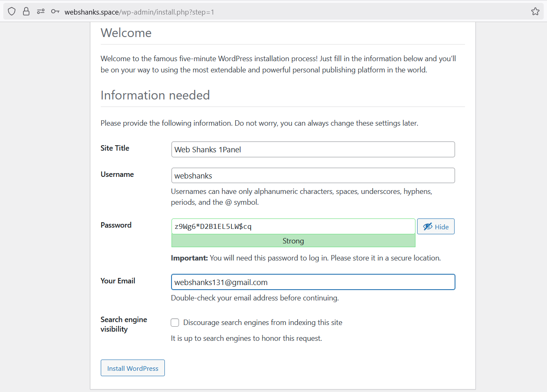Bookmark this page with the star icon
The height and width of the screenshot is (392, 547).
tap(535, 12)
